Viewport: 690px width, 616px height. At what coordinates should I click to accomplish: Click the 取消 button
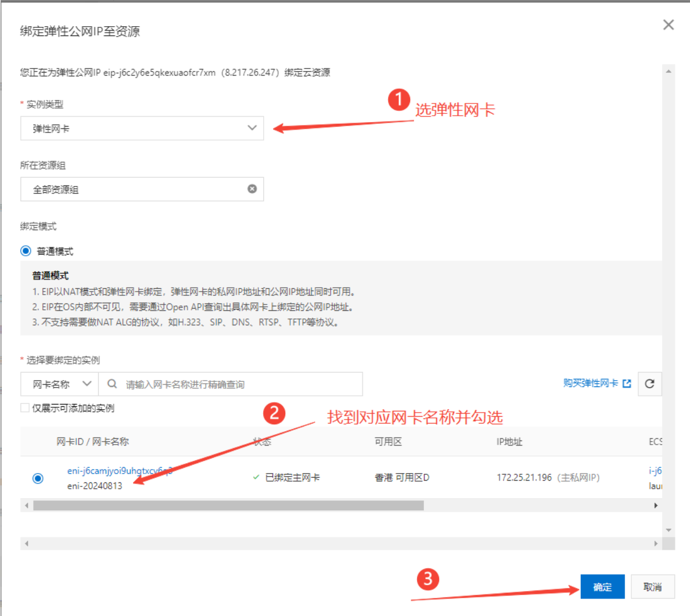652,587
